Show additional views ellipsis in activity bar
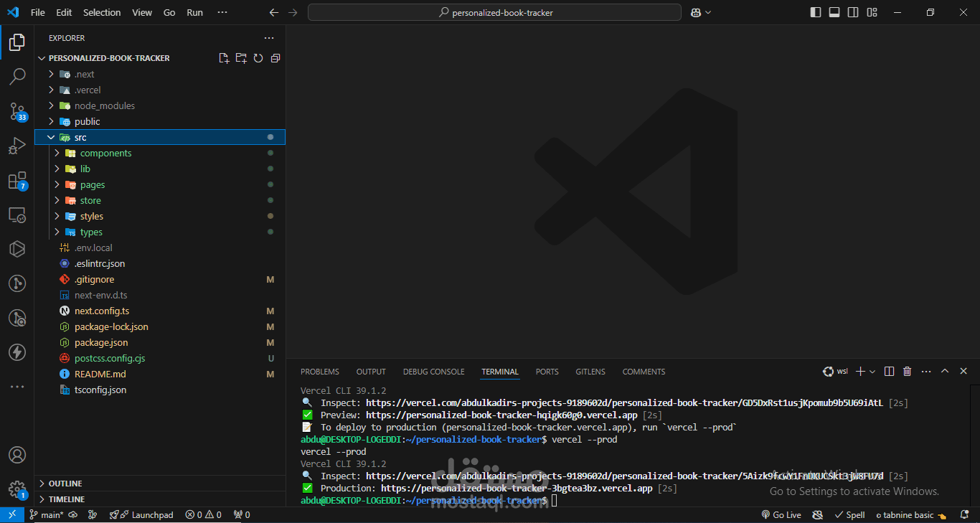The image size is (980, 523). pyautogui.click(x=17, y=387)
